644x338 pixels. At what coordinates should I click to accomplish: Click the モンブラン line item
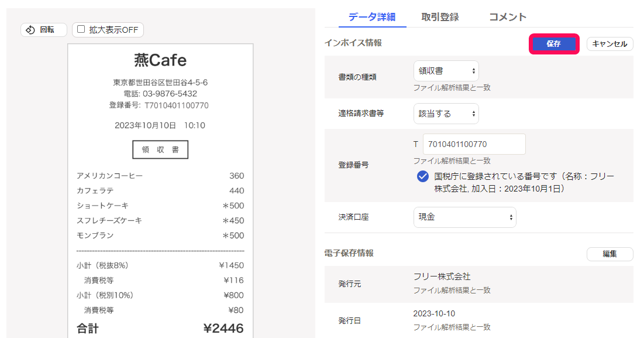point(160,235)
